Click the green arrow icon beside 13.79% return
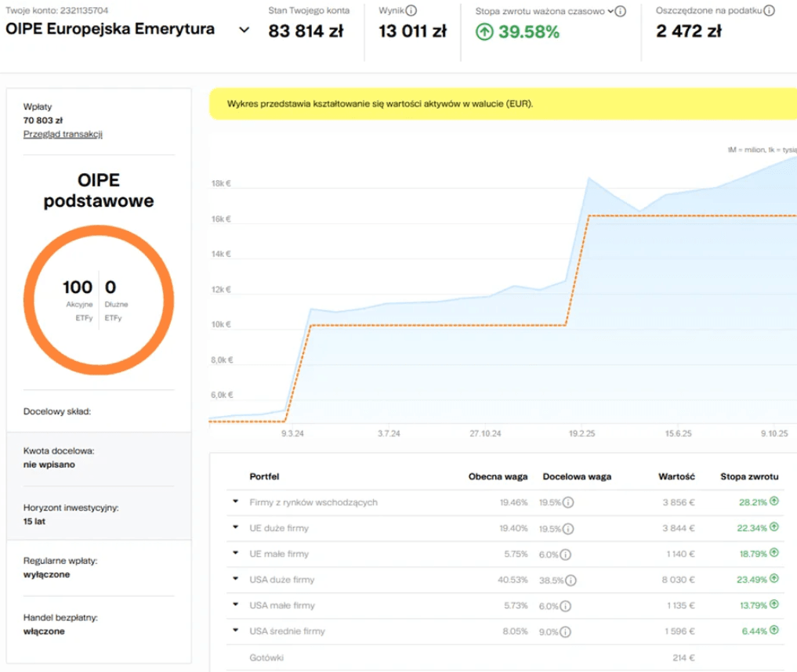The width and height of the screenshot is (797, 672). click(774, 604)
